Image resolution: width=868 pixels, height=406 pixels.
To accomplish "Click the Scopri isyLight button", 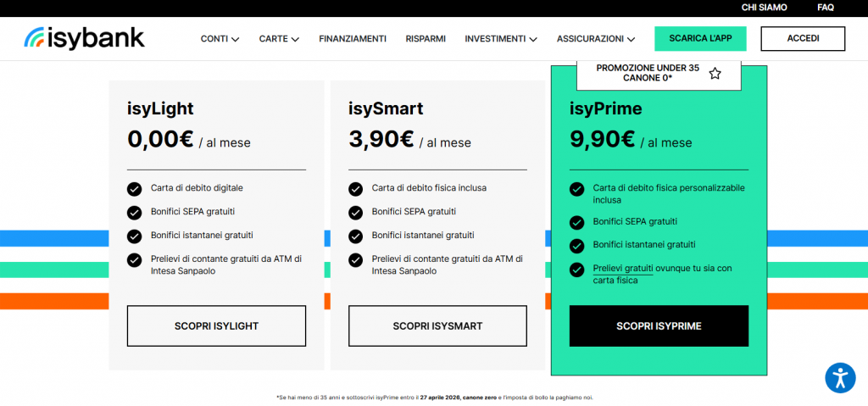I will pyautogui.click(x=216, y=326).
